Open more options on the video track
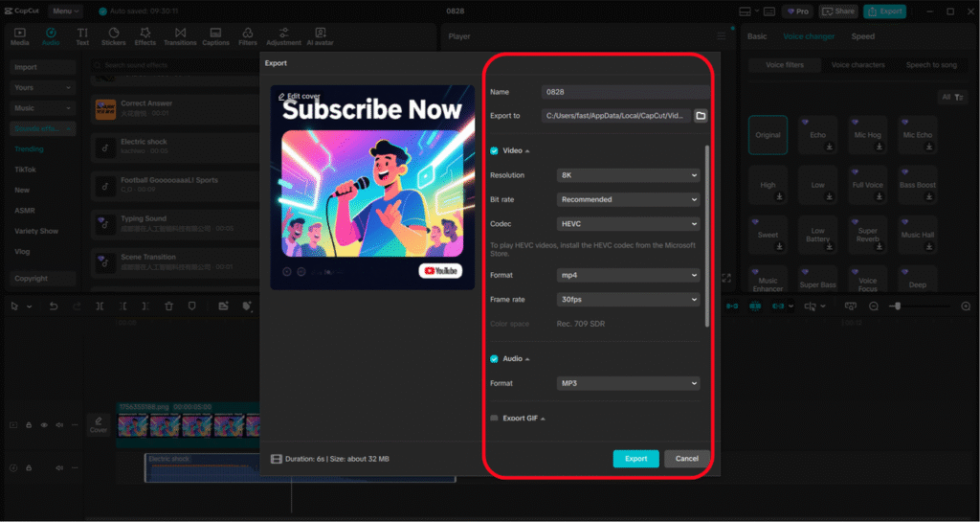This screenshot has width=980, height=522. pos(75,425)
